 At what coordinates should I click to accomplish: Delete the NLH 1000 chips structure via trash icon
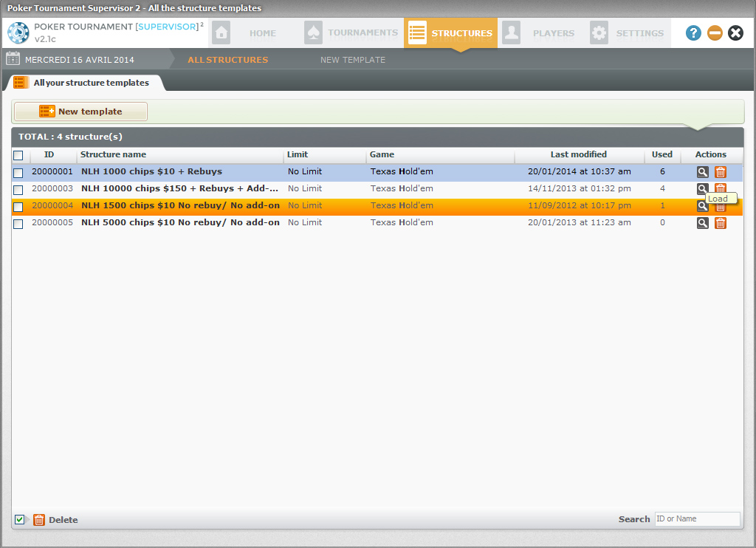(721, 172)
